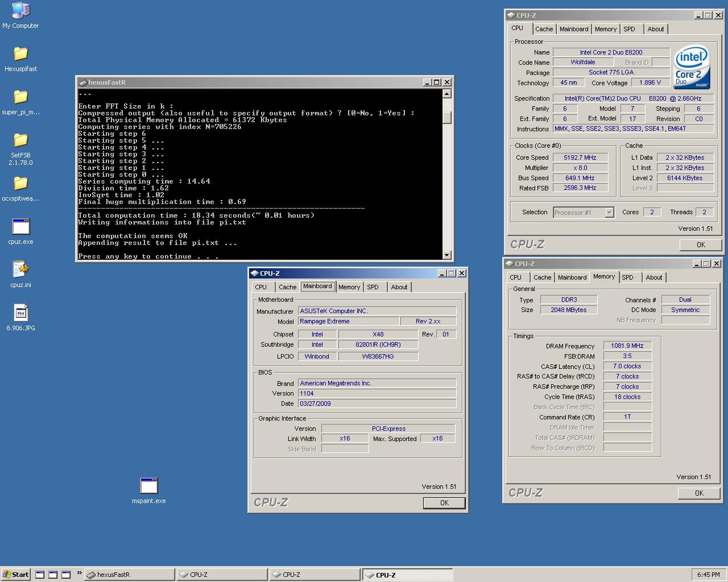Click the Intel Core 2 Duo logo
Screen dimensions: 728x582
pyautogui.click(x=692, y=68)
